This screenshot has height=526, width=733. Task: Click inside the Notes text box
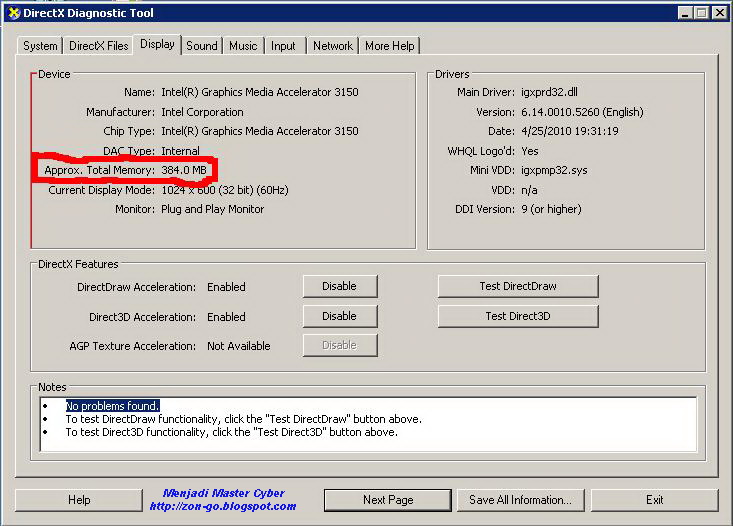368,425
